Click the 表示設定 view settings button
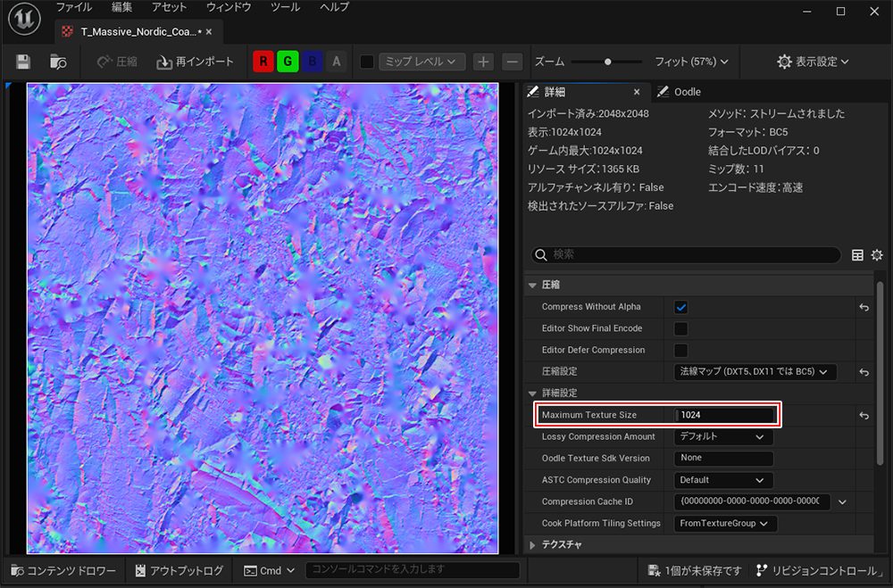The height and width of the screenshot is (588, 893). coord(812,62)
